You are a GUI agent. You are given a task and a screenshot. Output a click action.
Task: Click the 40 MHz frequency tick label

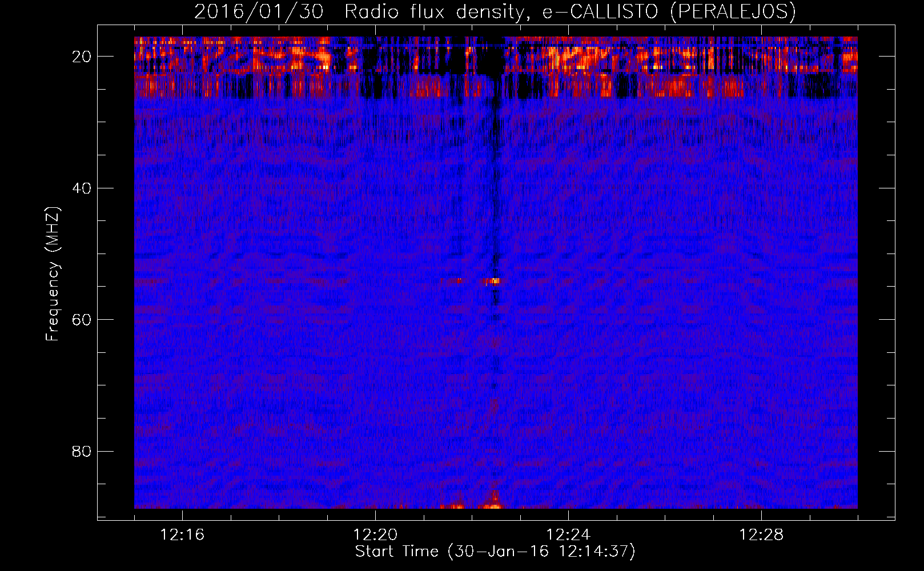(82, 188)
